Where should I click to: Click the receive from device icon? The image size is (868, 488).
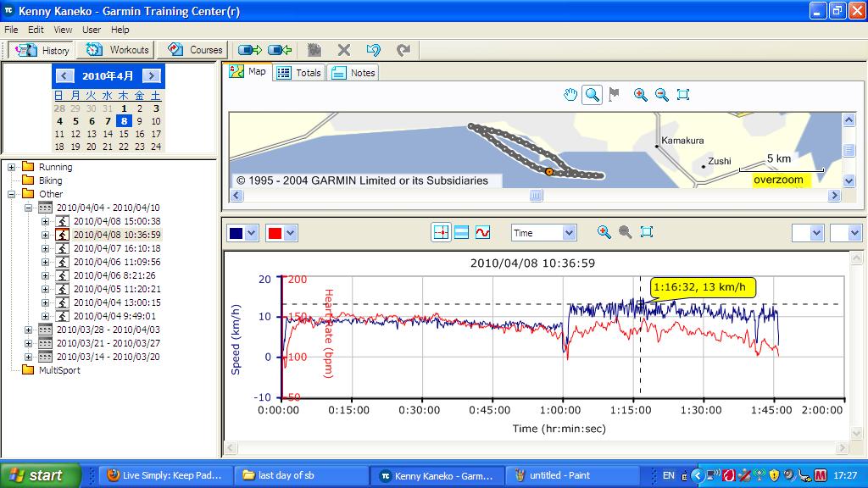tap(280, 50)
